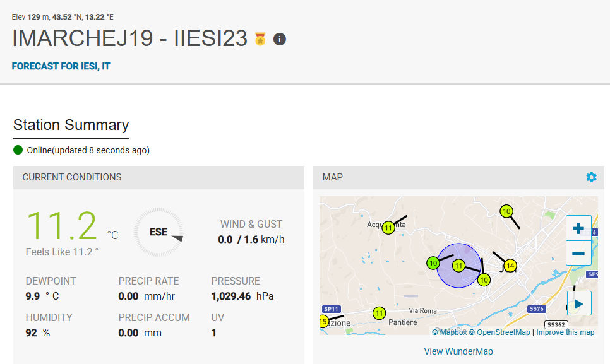The width and height of the screenshot is (610, 364).
Task: Click the 11 marker inside blue circle
Action: click(459, 266)
